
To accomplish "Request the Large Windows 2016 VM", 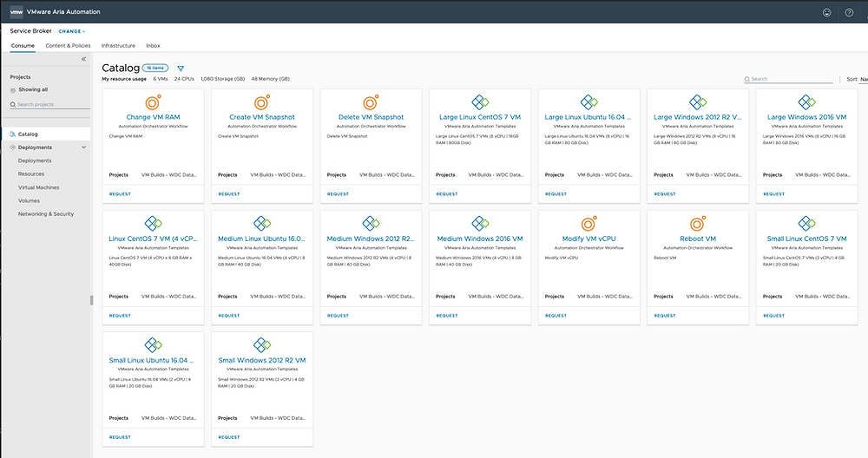I will 774,194.
